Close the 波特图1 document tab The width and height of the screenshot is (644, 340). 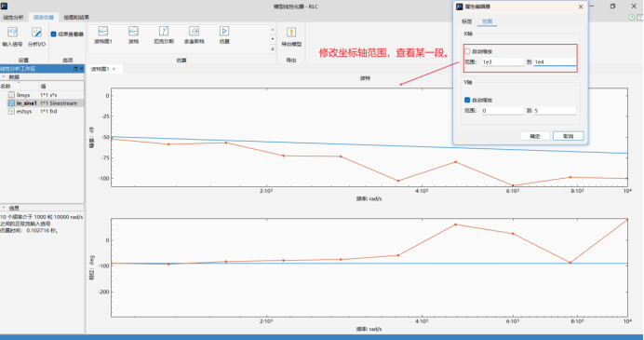(114, 69)
